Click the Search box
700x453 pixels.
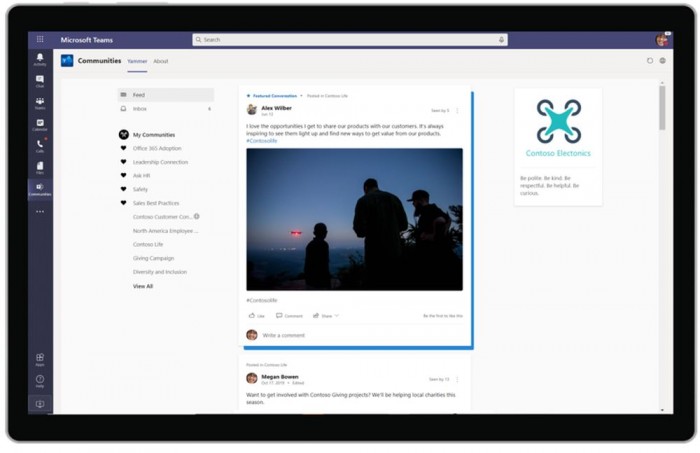[350, 40]
